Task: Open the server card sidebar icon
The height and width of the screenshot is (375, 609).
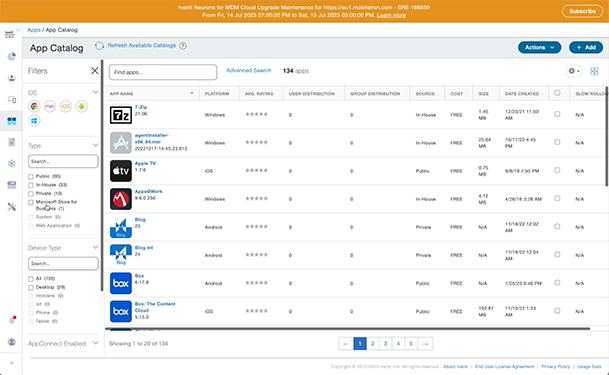Action: point(12,185)
